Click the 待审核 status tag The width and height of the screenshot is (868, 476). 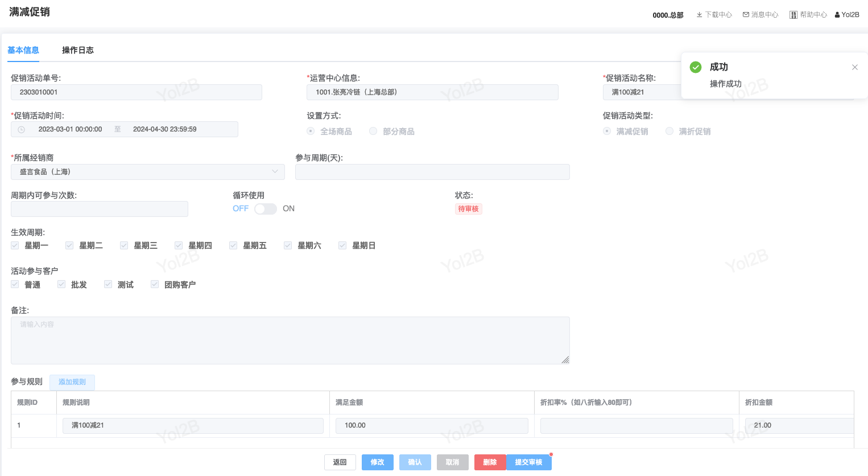tap(469, 209)
